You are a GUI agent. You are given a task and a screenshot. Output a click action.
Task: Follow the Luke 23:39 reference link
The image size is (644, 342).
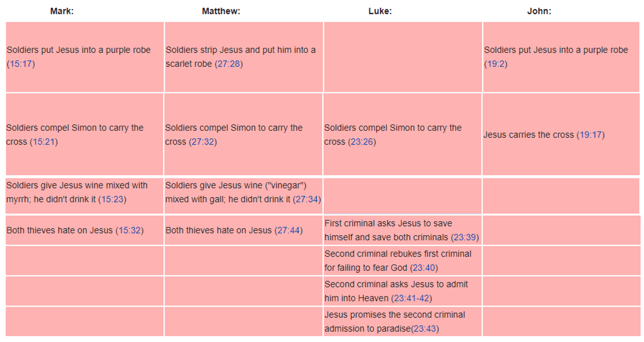465,237
